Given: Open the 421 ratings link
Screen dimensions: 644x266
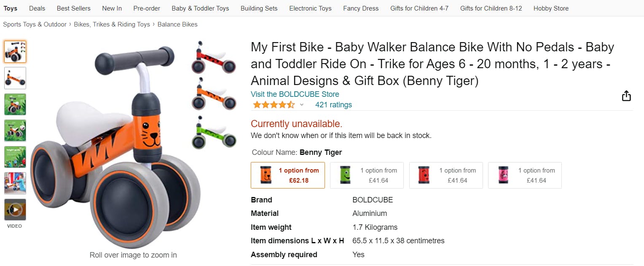Looking at the screenshot, I should (333, 105).
